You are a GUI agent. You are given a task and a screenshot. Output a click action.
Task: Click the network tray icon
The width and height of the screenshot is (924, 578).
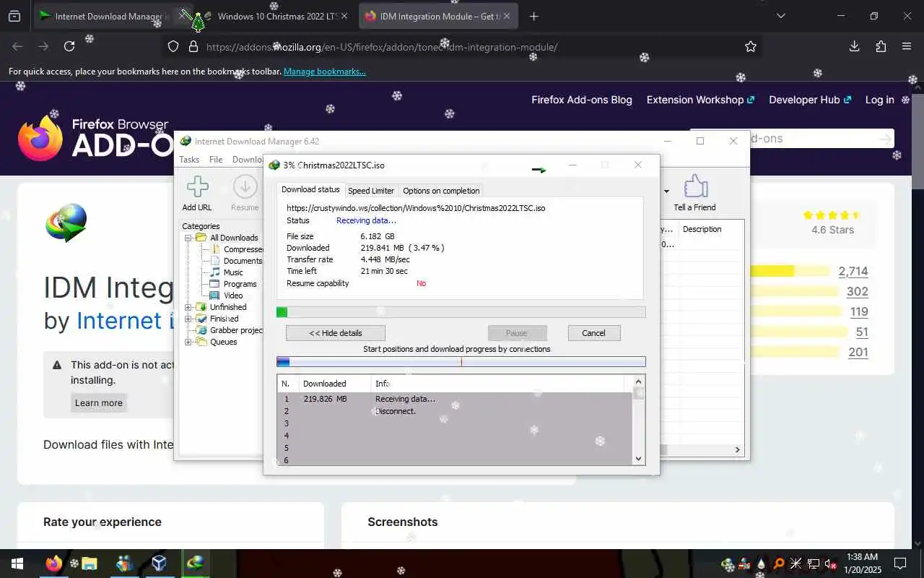pos(814,564)
